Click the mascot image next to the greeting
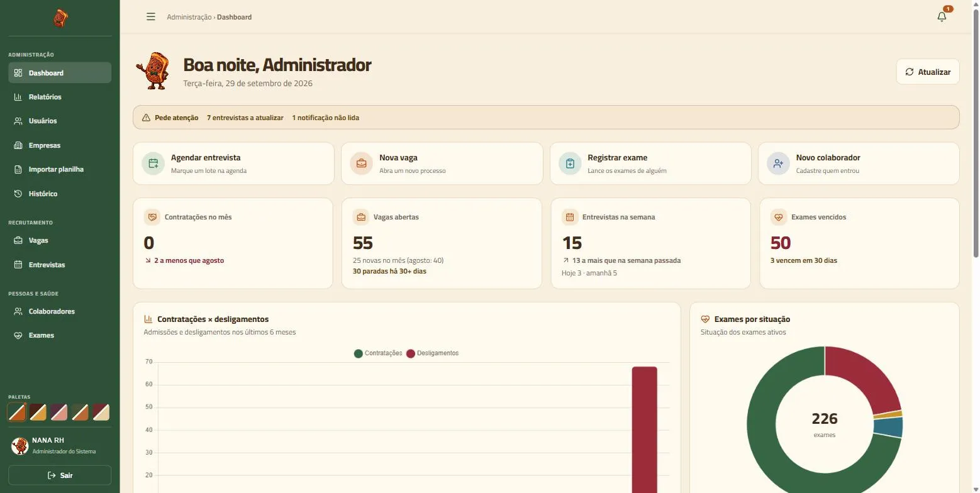 153,71
